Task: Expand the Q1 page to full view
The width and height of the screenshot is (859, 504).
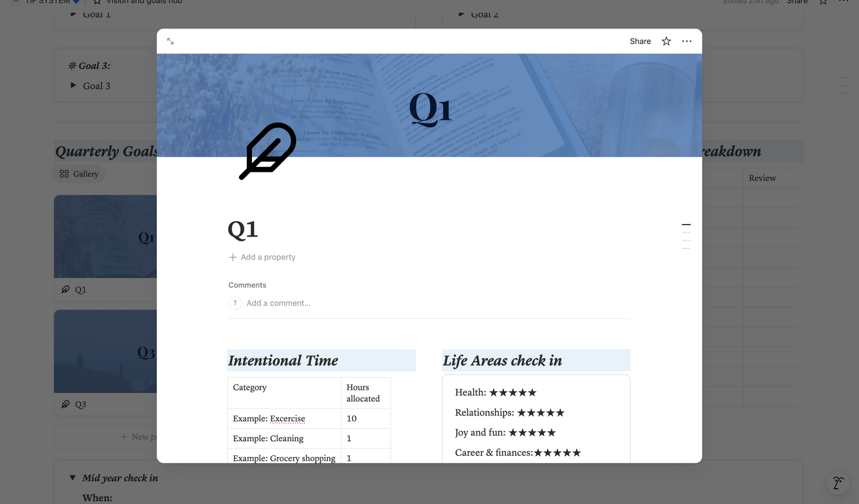Action: point(171,42)
